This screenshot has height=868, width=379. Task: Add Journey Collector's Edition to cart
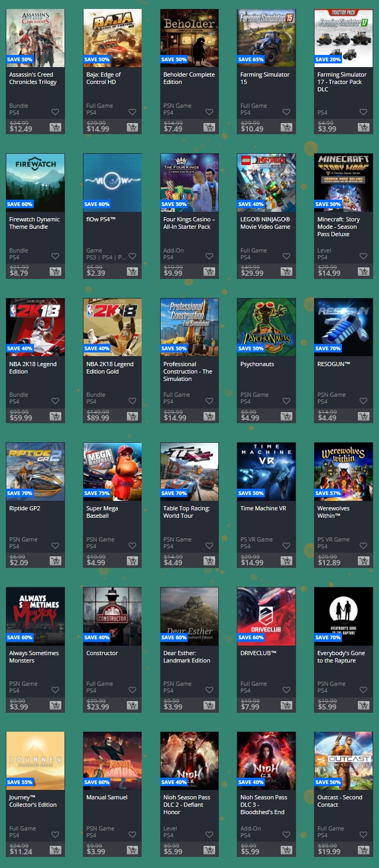(56, 850)
